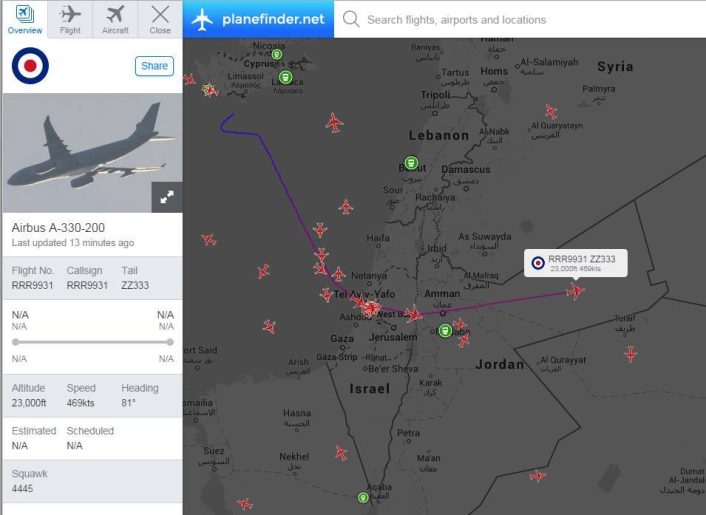Open the Flight tab
This screenshot has width=706, height=515.
click(x=70, y=19)
